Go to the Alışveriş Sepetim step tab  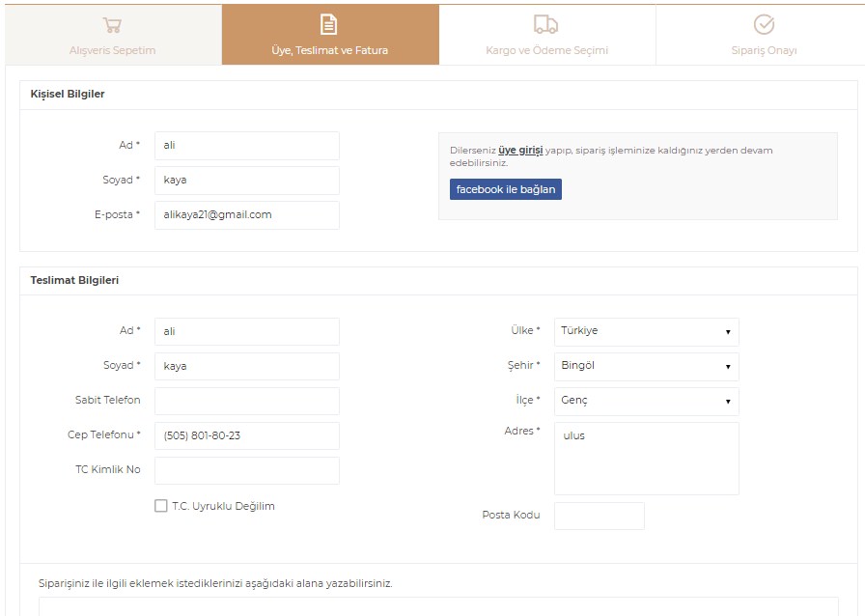[113, 50]
